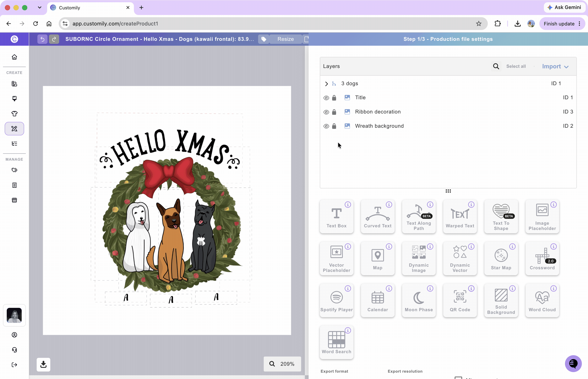The image size is (588, 379).
Task: Insert a Solid Background element
Action: tap(501, 300)
